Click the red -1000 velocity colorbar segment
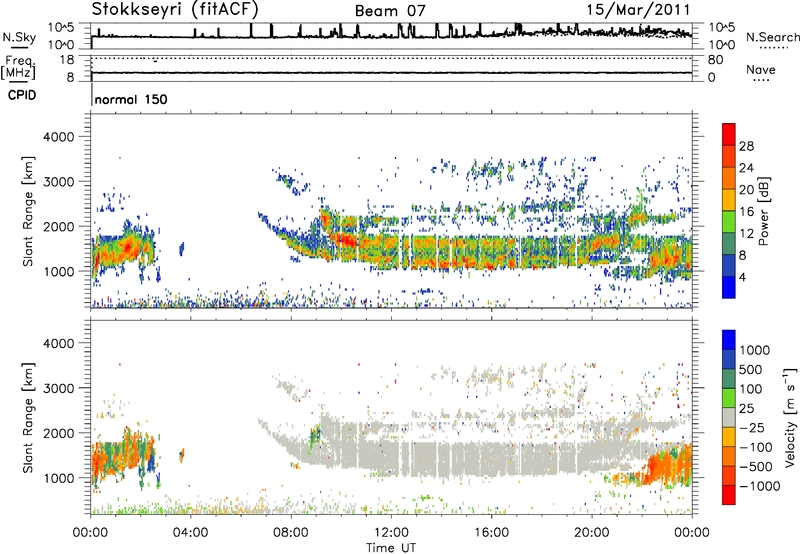 click(729, 495)
